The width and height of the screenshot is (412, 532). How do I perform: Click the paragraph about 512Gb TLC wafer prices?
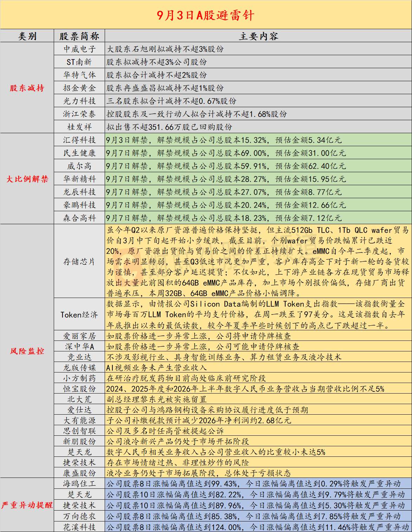click(x=258, y=261)
